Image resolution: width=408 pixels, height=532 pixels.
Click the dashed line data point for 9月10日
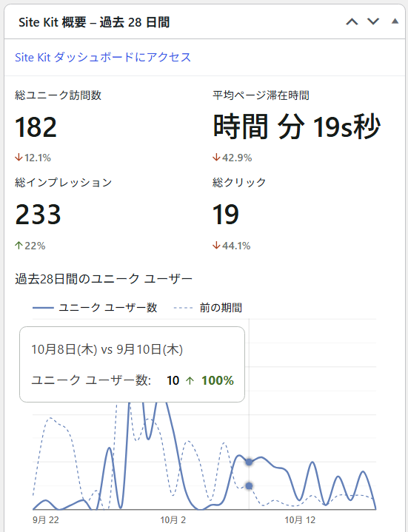249,486
